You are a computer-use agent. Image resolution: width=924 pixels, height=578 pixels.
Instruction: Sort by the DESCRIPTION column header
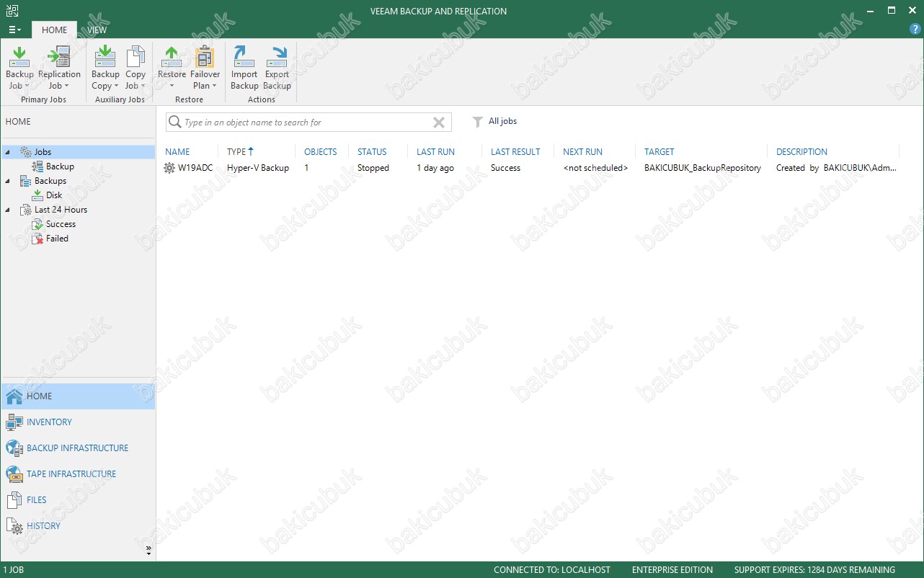[x=801, y=152]
